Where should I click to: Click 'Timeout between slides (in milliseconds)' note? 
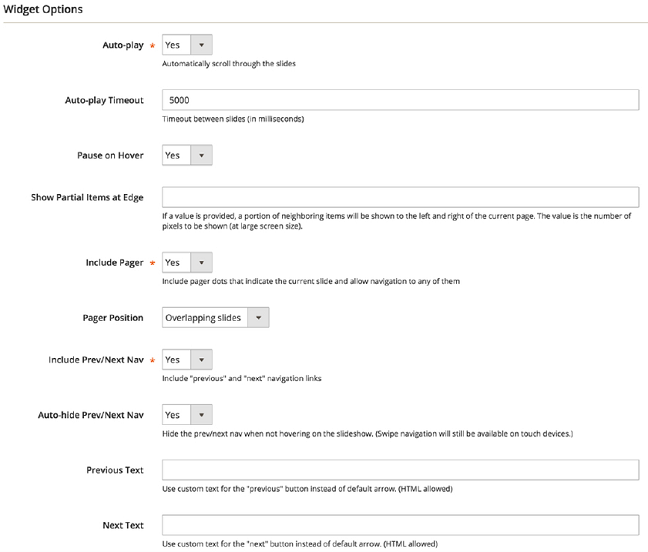233,119
